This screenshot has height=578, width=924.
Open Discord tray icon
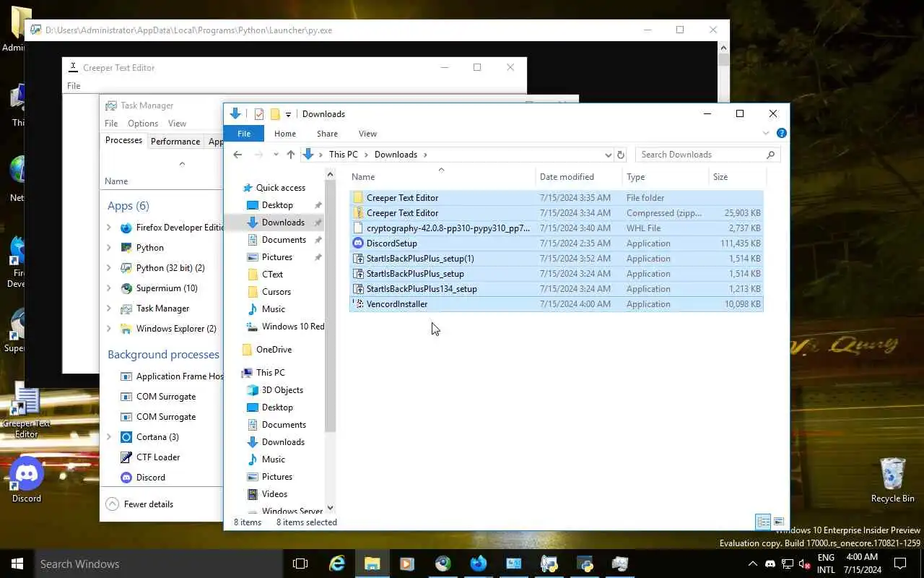tap(770, 564)
